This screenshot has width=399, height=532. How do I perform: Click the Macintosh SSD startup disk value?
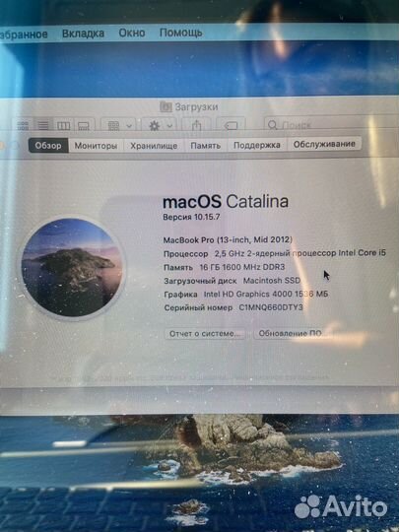tap(272, 281)
